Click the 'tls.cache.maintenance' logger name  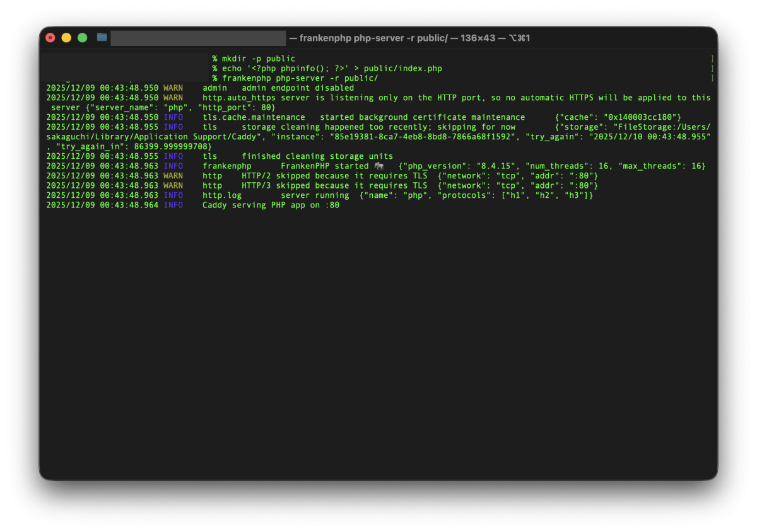(254, 117)
